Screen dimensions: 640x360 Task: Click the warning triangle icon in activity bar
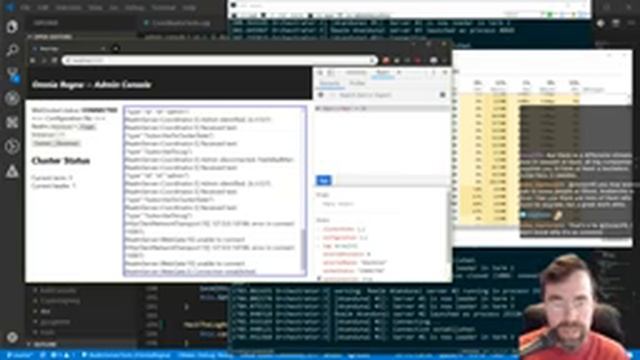12,171
